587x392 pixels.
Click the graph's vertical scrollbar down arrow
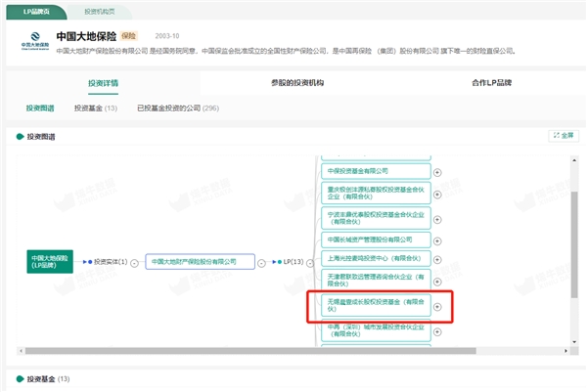coord(574,342)
